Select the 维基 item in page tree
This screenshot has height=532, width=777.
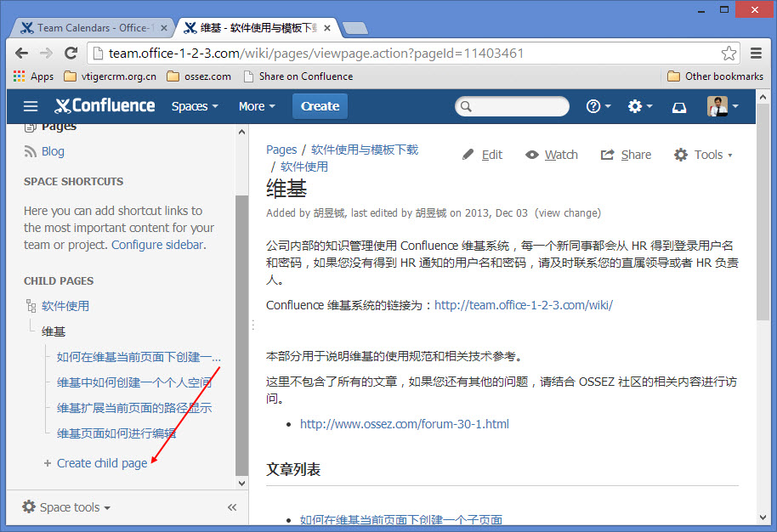[54, 331]
